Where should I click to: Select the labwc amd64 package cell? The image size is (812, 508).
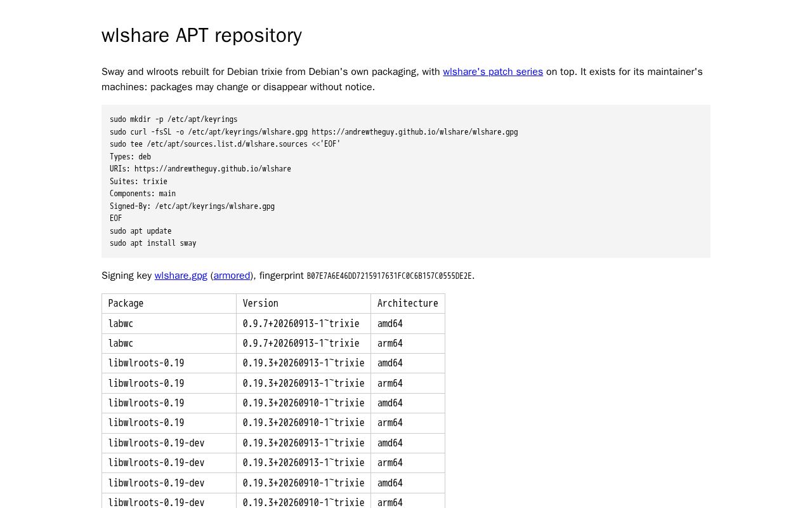click(x=169, y=324)
